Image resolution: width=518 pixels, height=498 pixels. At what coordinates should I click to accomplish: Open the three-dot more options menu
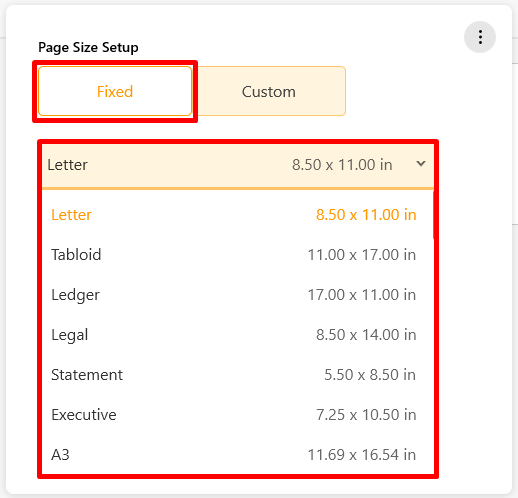480,37
